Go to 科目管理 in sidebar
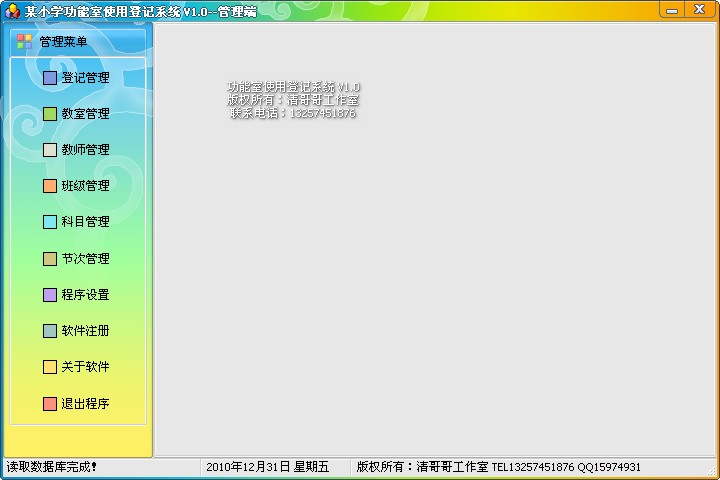This screenshot has width=720, height=480. [85, 222]
